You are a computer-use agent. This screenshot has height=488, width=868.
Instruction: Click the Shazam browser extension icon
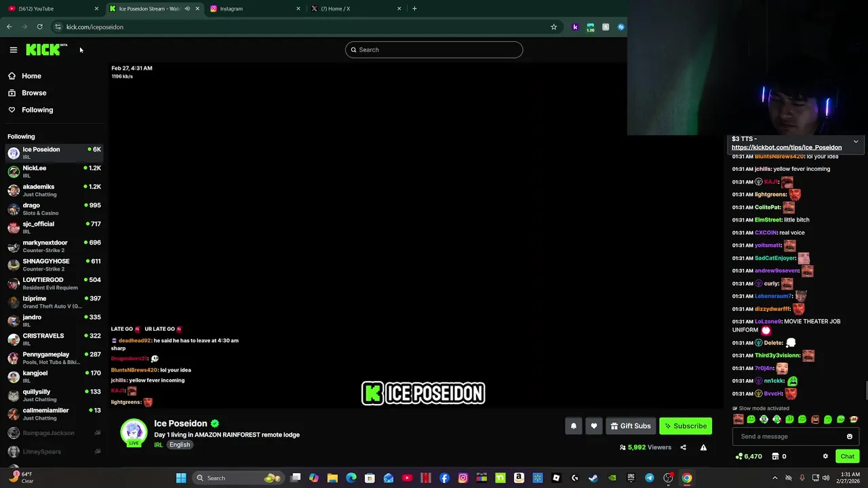click(620, 27)
